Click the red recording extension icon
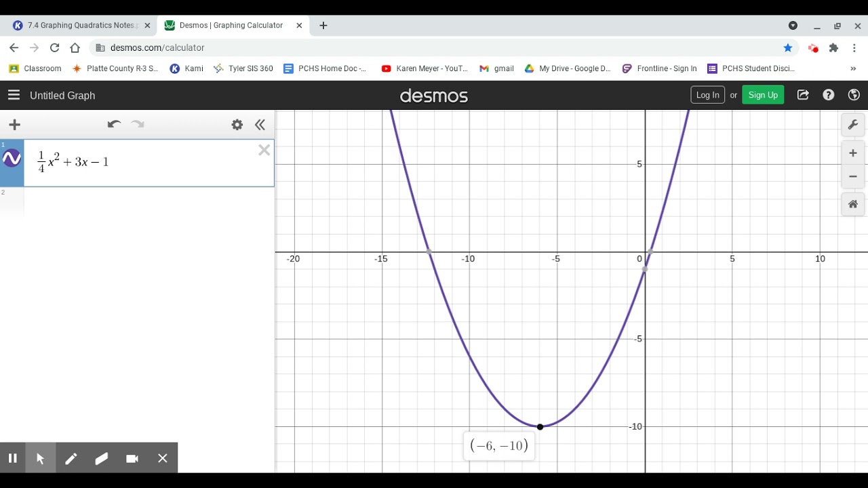Screen dimensions: 868x488 [x=813, y=47]
